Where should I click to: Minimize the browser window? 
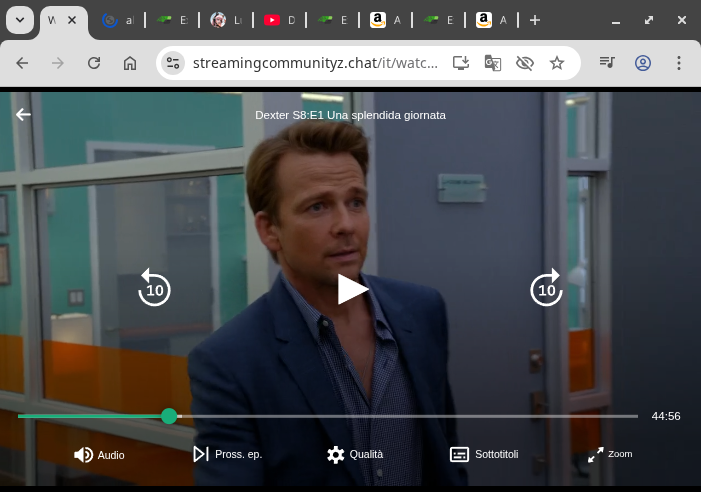pos(616,21)
